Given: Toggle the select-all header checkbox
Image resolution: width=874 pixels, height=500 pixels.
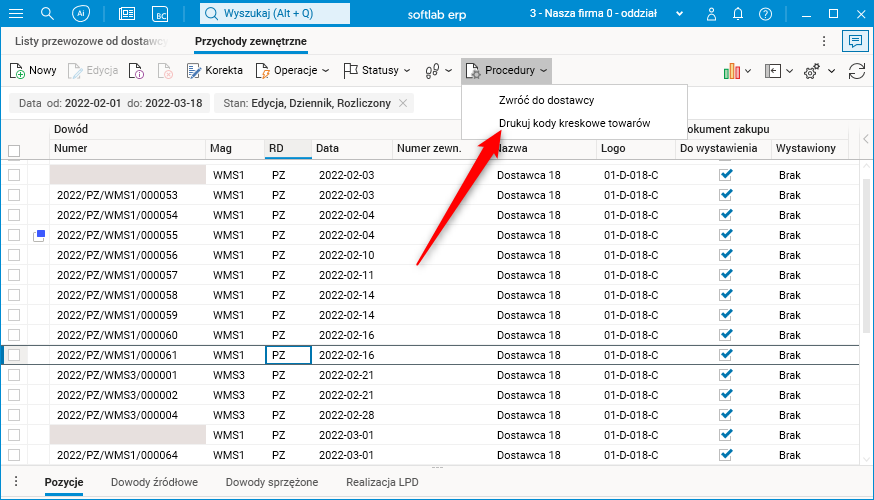Looking at the screenshot, I should point(14,151).
